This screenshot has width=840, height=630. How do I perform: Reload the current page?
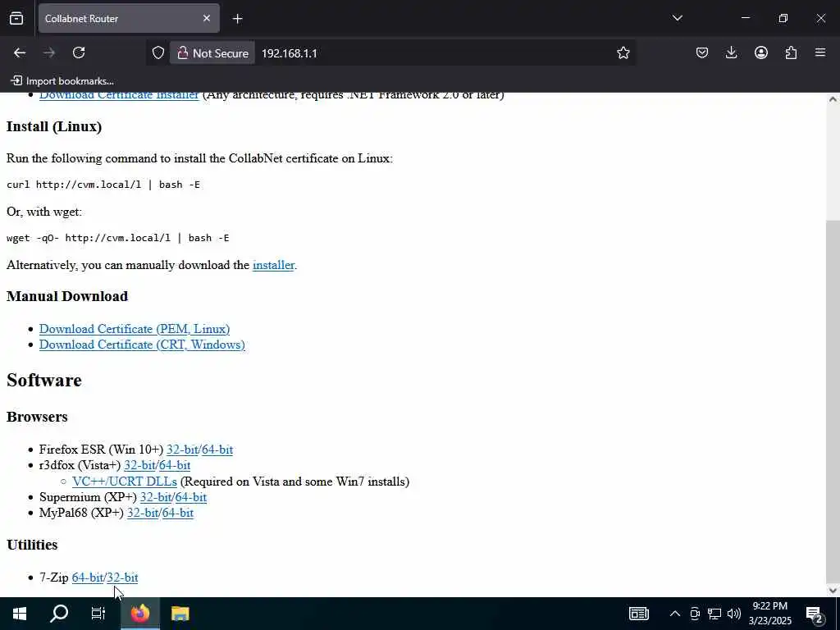(x=79, y=52)
